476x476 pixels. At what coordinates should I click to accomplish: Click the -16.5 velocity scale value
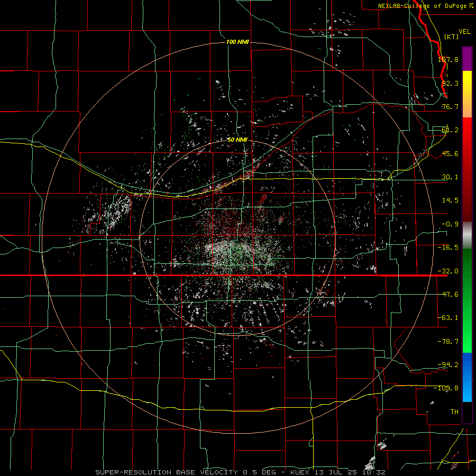pos(448,248)
